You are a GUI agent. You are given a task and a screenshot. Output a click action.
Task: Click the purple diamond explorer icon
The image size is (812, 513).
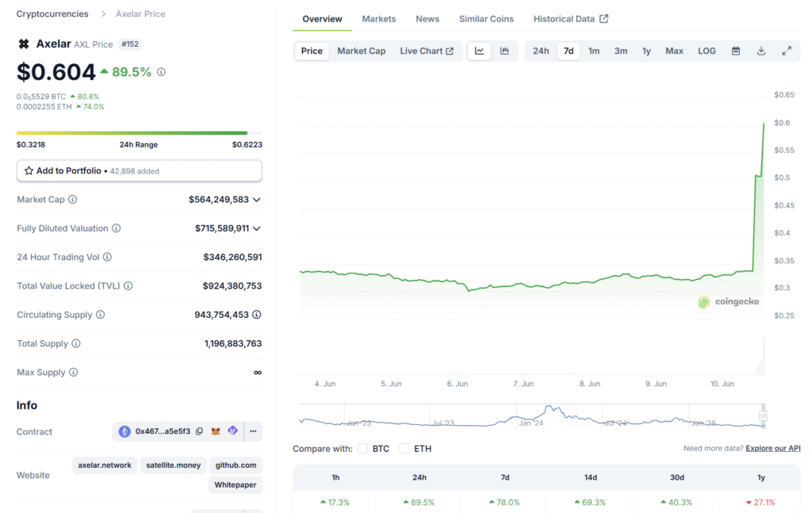point(232,431)
